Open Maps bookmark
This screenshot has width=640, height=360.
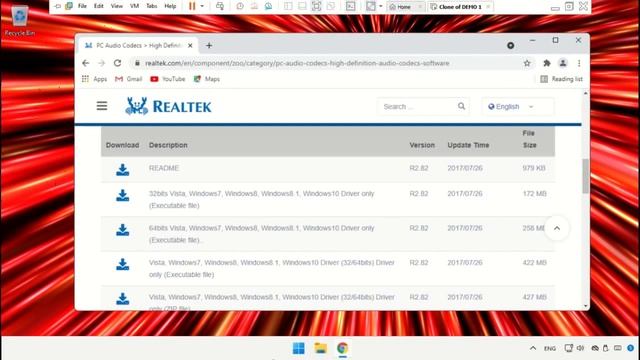tap(207, 79)
